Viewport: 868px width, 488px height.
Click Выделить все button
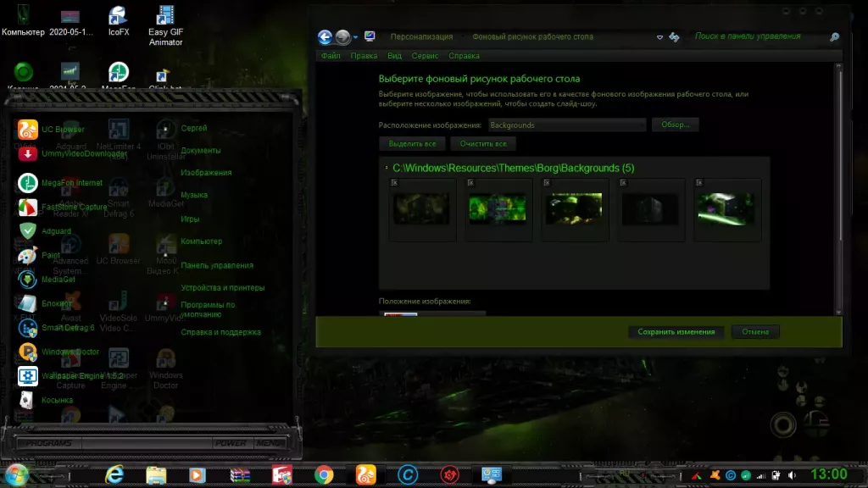pyautogui.click(x=412, y=144)
